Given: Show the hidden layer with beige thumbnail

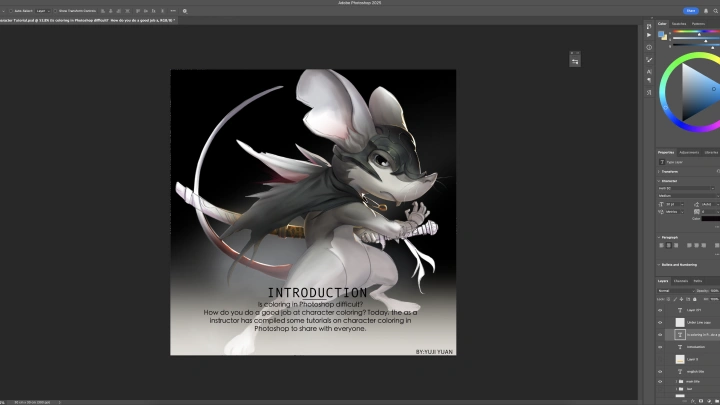Looking at the screenshot, I should pyautogui.click(x=660, y=360).
